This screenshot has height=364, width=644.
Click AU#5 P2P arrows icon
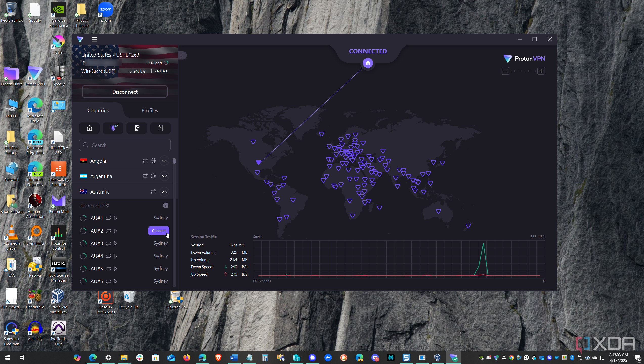[109, 269]
